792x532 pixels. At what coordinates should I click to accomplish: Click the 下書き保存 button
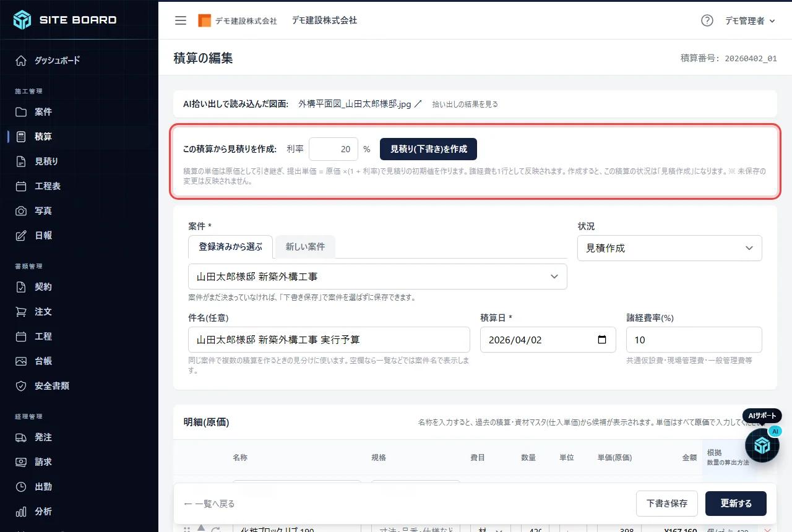pos(667,504)
